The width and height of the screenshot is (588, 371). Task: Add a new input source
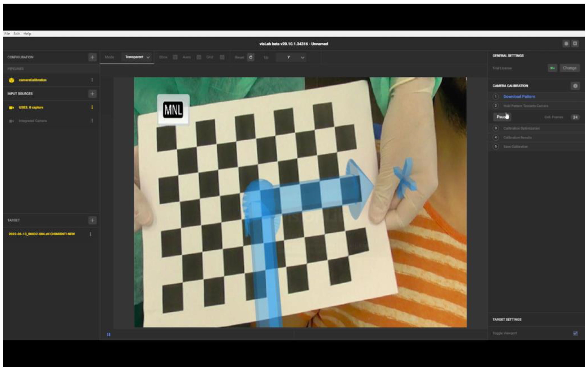coord(92,94)
